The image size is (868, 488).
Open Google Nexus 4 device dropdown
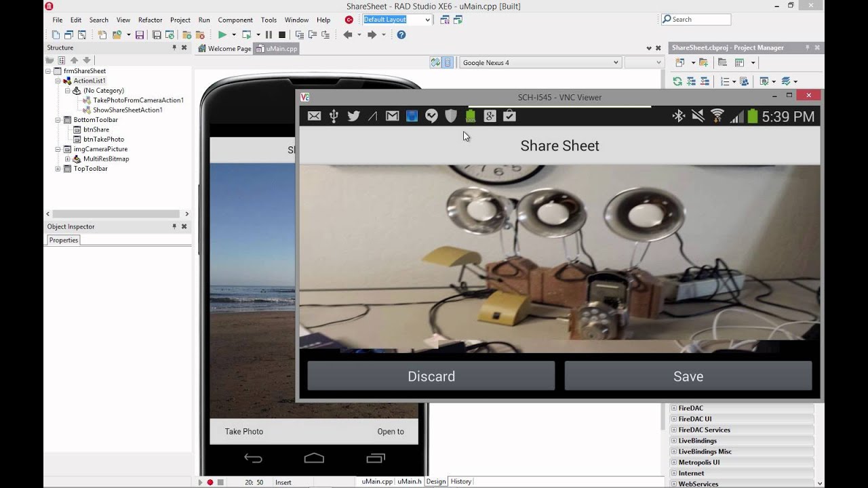tap(616, 62)
